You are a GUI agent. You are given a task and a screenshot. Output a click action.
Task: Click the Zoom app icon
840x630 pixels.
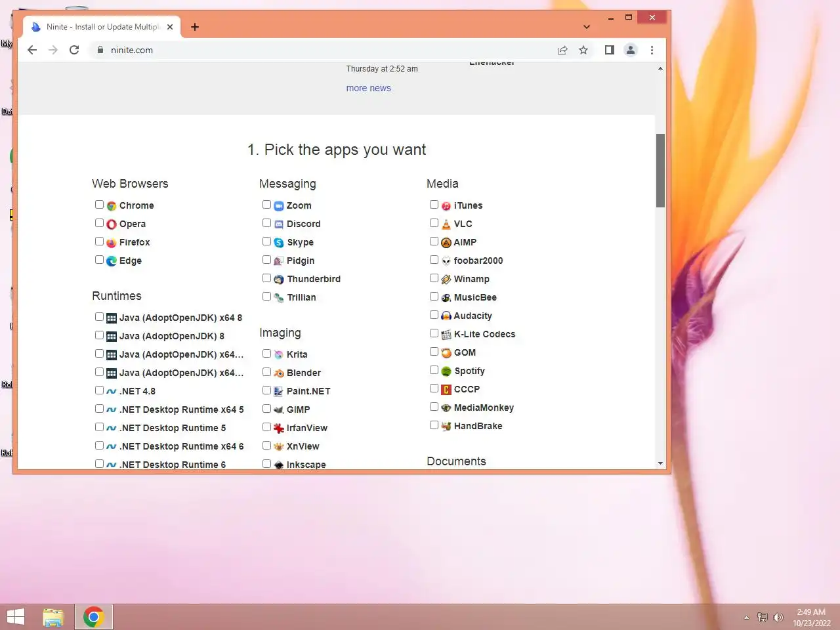click(279, 206)
